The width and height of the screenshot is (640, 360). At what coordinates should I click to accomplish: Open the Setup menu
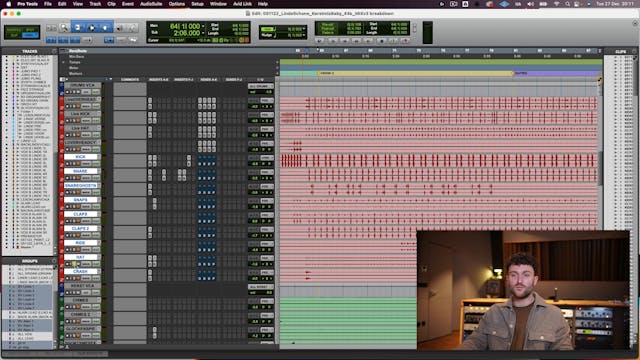pyautogui.click(x=197, y=4)
